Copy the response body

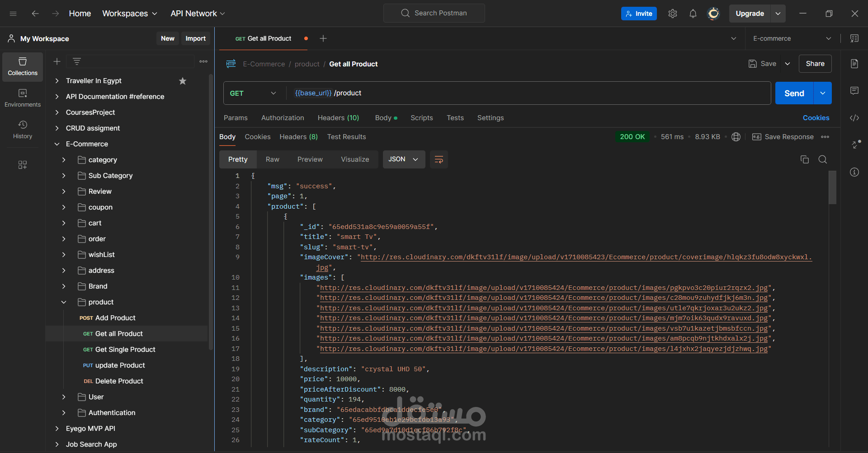[x=805, y=159]
